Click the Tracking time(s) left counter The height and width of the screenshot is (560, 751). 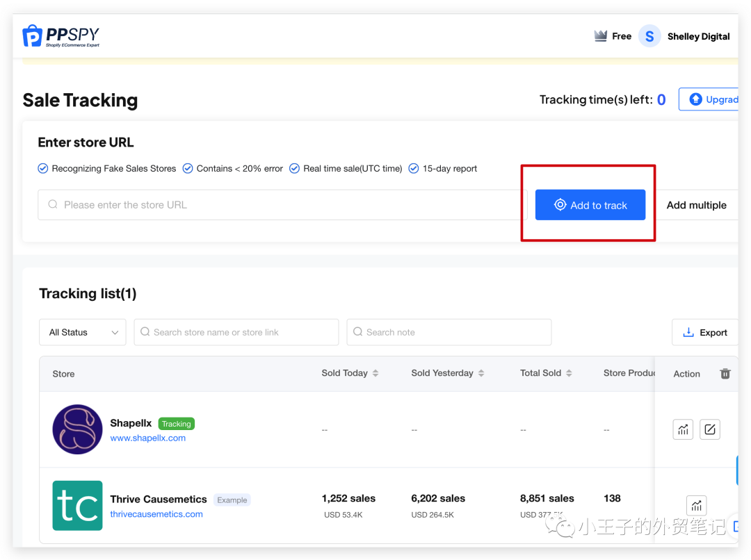(602, 99)
